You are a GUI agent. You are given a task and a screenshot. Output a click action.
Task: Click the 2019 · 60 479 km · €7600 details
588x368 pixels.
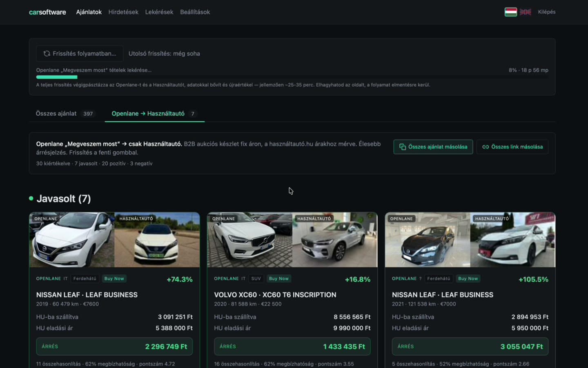[x=67, y=304]
